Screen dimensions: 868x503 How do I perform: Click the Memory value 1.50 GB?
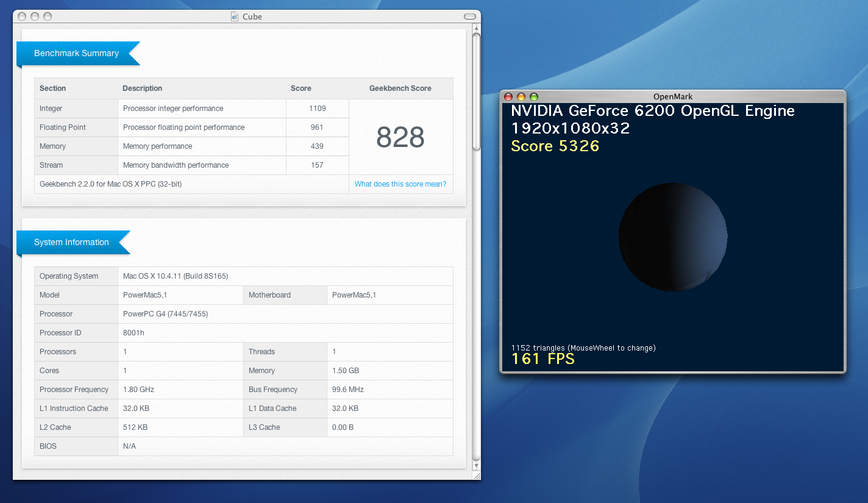coord(347,371)
